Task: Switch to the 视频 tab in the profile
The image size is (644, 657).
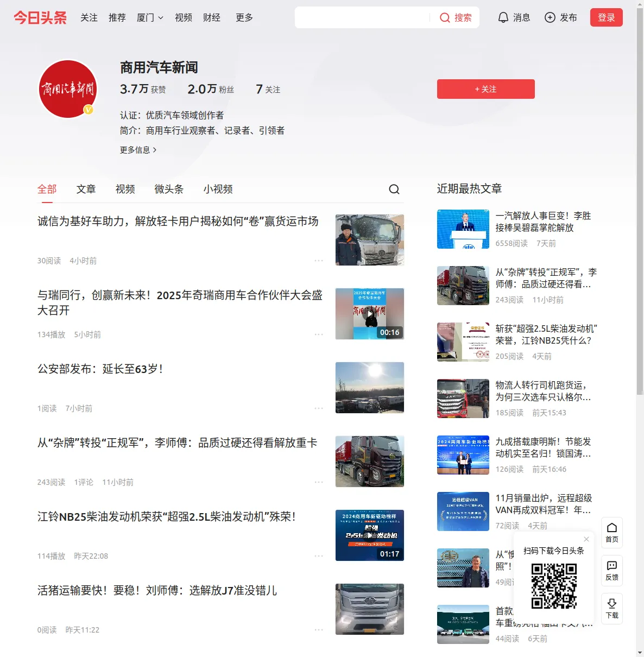Action: [x=125, y=189]
